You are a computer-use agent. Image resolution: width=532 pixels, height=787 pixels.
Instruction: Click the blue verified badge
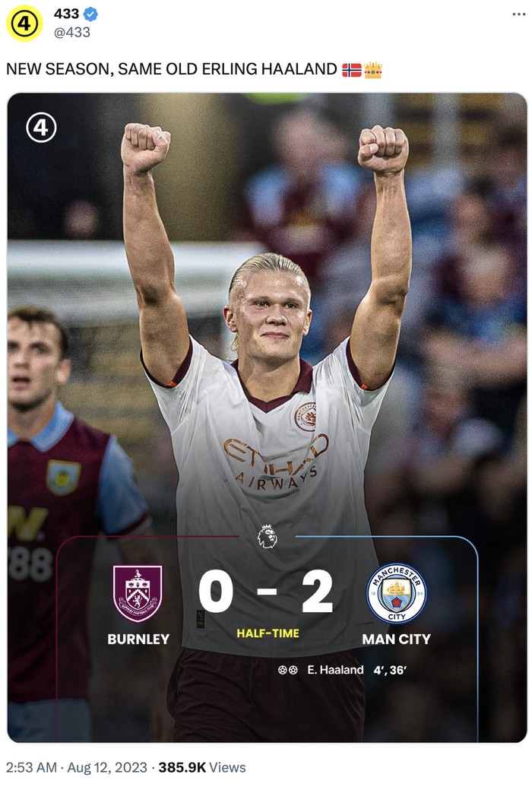click(90, 14)
